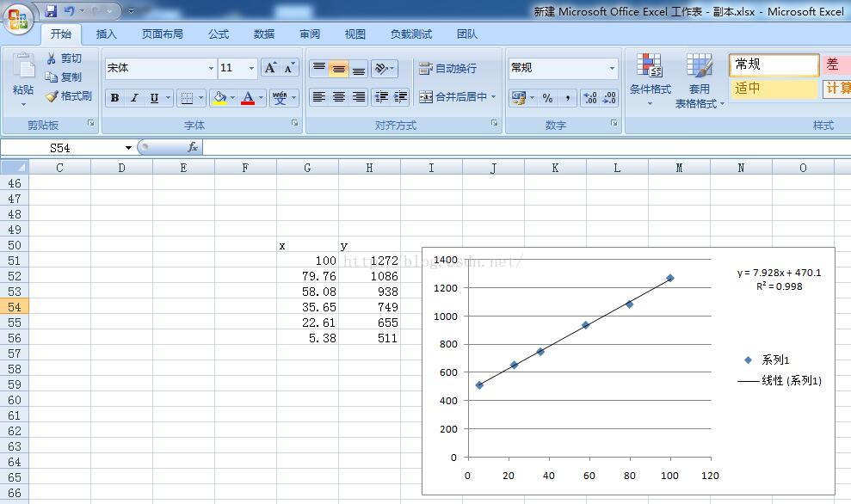Open clipboard group dialog launcher

coord(91,124)
